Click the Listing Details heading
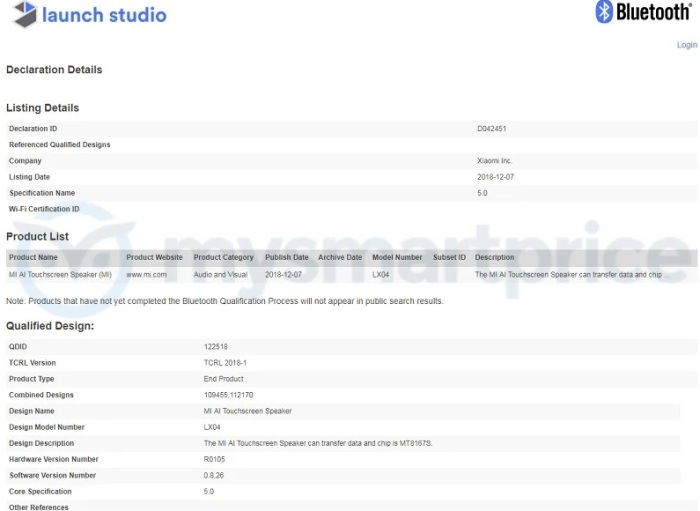This screenshot has width=700, height=511. click(42, 108)
